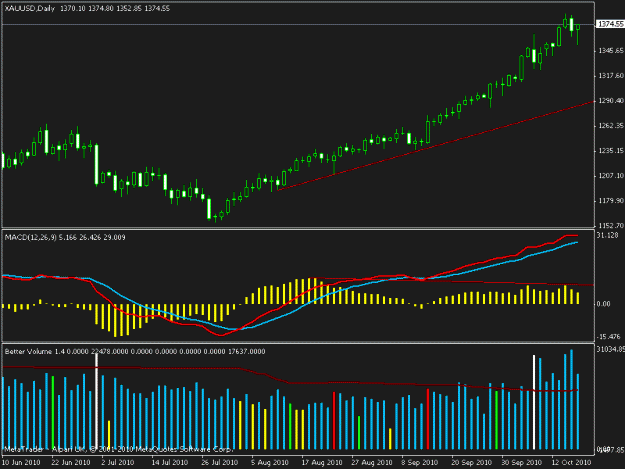This screenshot has height=469, width=625.
Task: Click the 22 Jun 2010 date label
Action: (x=71, y=463)
